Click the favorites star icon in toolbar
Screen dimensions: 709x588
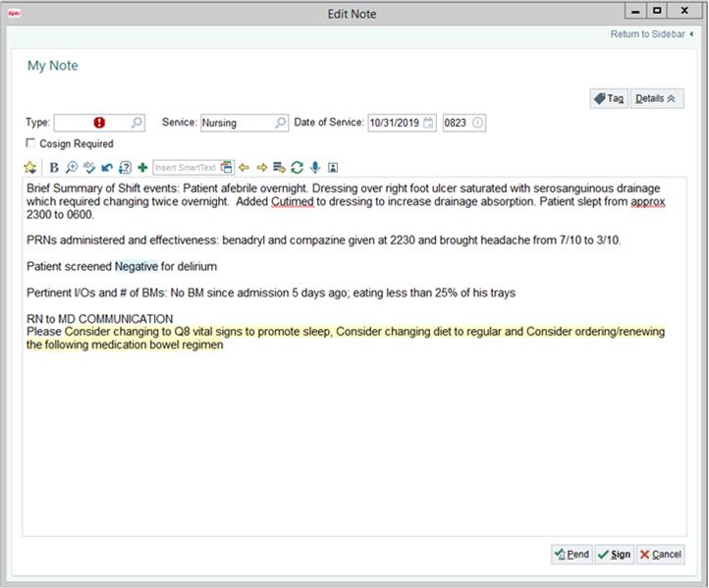30,168
